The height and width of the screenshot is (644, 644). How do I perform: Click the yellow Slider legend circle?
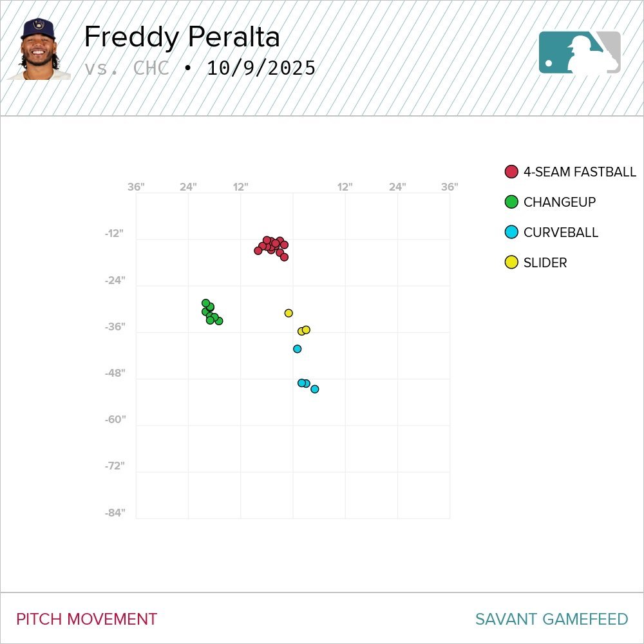tap(511, 263)
